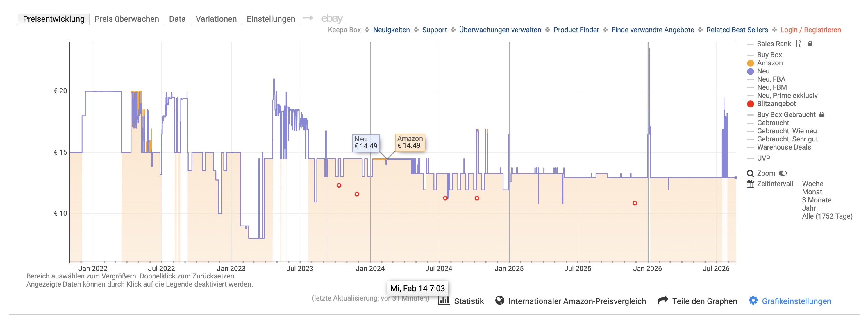Click the calendar icon next to Zeitintervall

(750, 184)
